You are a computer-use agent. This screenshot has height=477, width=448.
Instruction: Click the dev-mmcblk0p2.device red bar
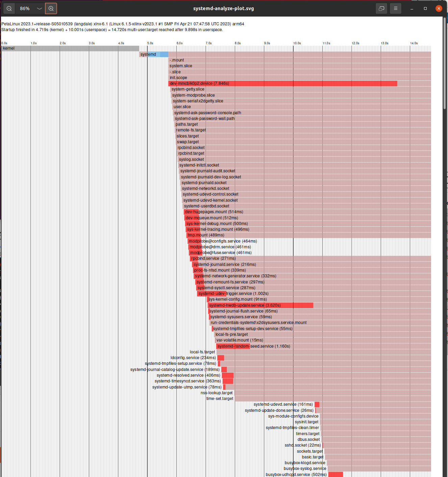point(304,83)
